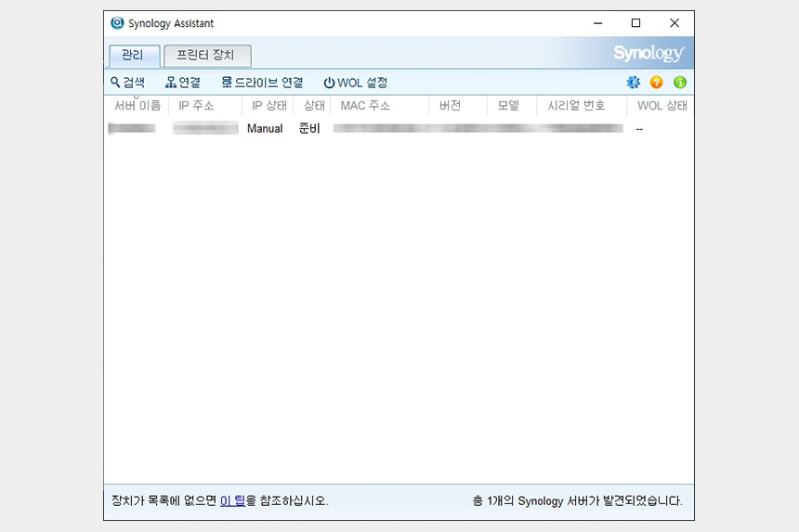The height and width of the screenshot is (532, 799).
Task: Switch to the 관리 tab
Action: (x=135, y=56)
